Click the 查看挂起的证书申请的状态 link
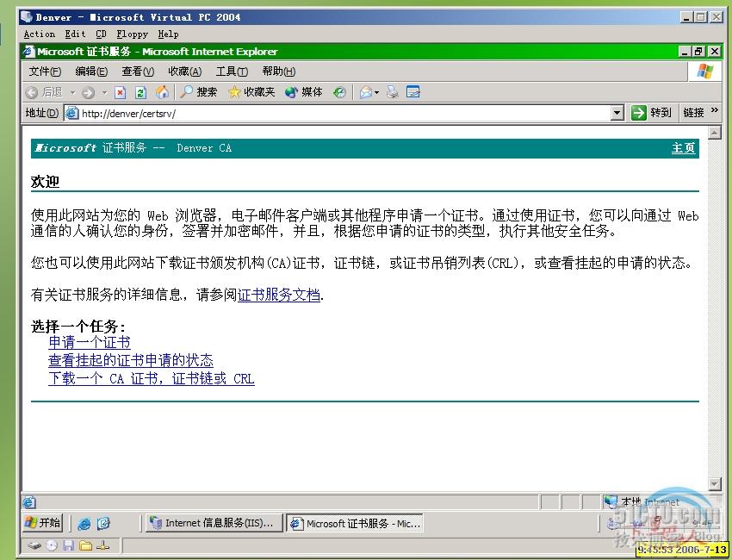 [x=131, y=360]
